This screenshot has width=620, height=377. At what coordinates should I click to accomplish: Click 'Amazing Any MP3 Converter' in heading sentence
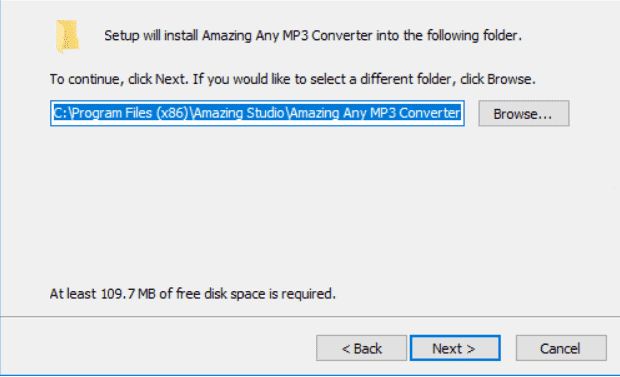point(287,36)
